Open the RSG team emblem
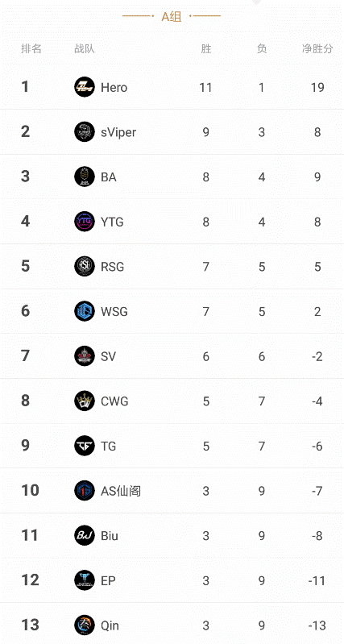The width and height of the screenshot is (344, 644). pyautogui.click(x=85, y=267)
